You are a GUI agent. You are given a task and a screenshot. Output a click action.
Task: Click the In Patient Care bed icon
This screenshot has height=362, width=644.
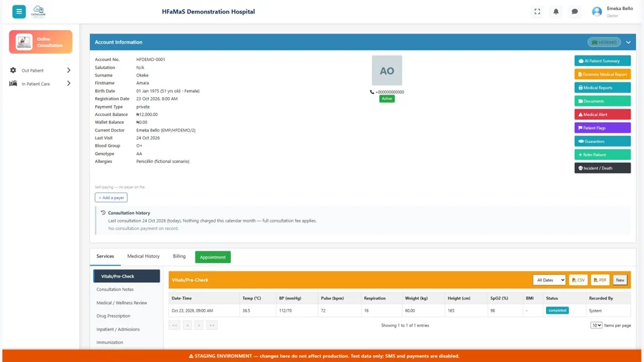[13, 84]
